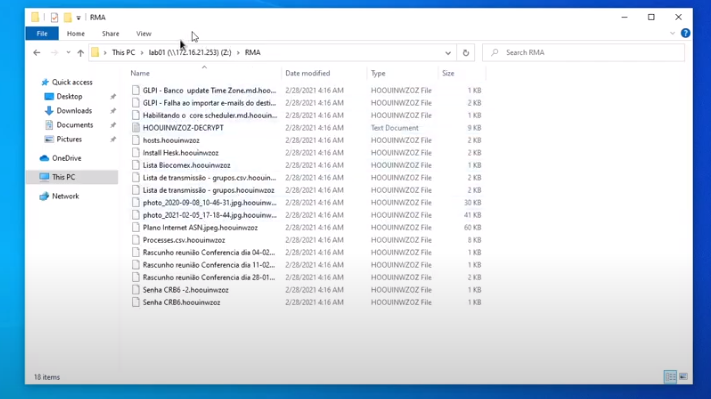Viewport: 711px width, 399px height.
Task: Click file icon of Senha CRB6.hoouinwzoz
Action: (136, 302)
